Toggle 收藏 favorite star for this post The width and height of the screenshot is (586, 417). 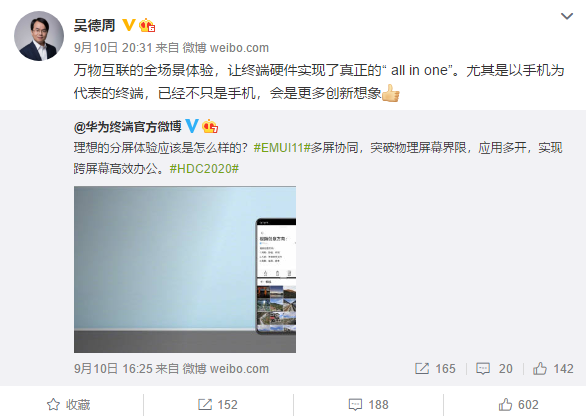coord(68,405)
